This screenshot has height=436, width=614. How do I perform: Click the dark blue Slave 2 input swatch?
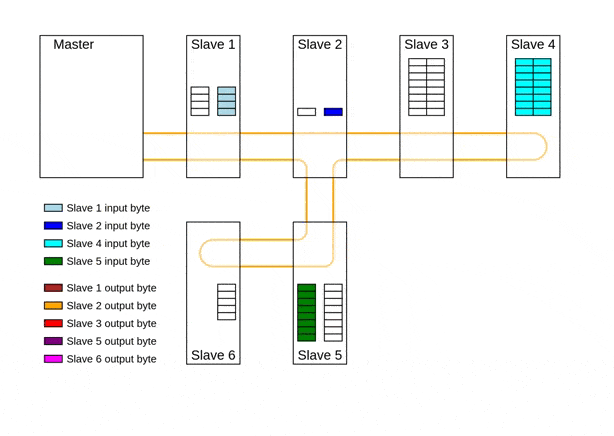[x=53, y=226]
